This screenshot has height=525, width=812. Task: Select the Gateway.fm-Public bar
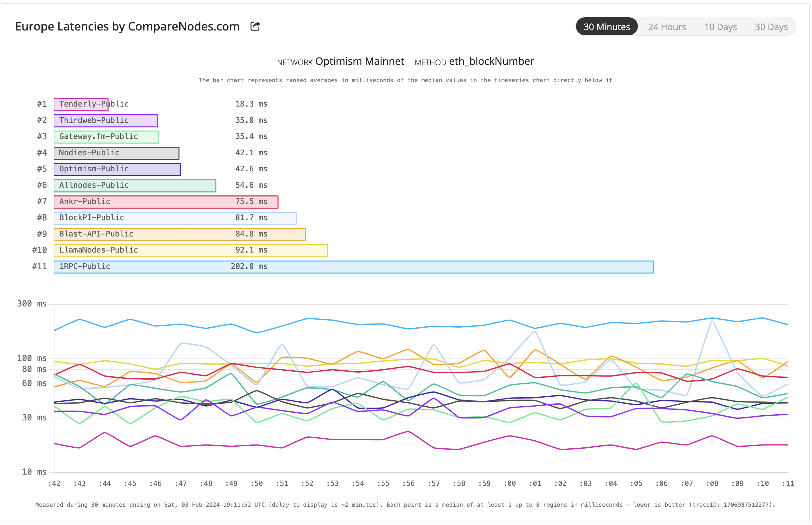click(x=106, y=136)
